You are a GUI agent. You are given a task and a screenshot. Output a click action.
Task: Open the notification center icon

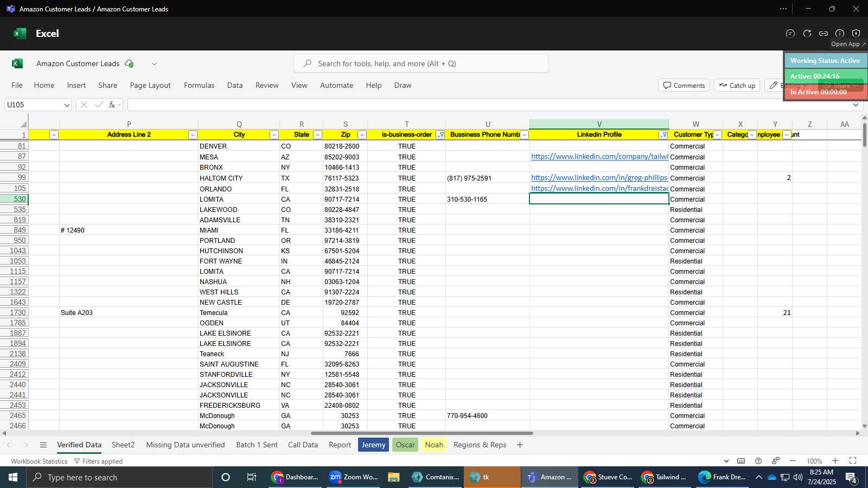click(x=852, y=477)
